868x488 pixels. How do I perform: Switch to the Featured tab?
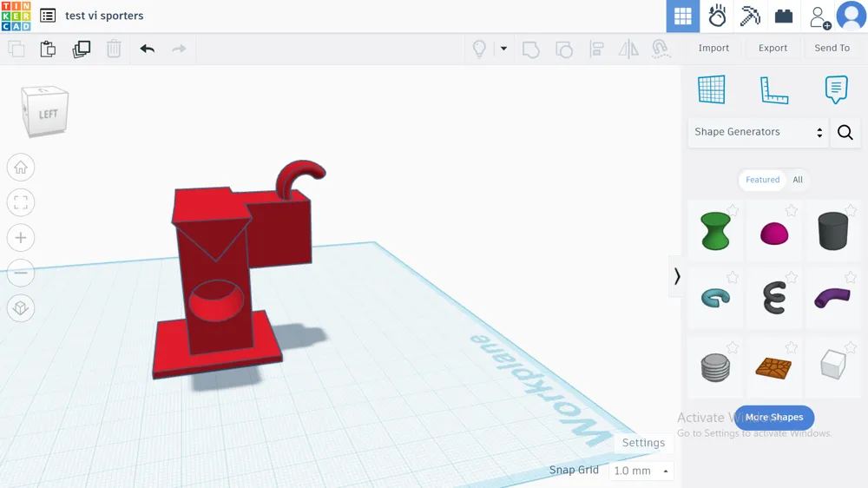(762, 180)
